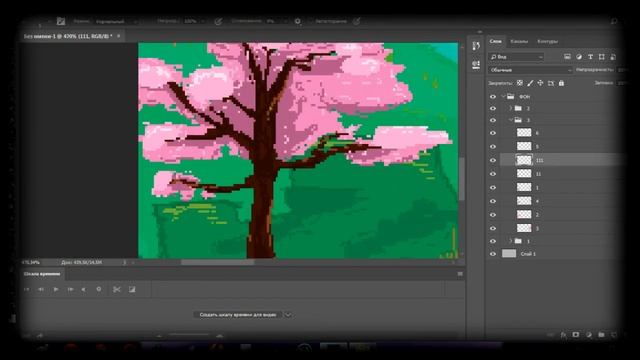Open the Обычные blend mode dropdown

pos(530,70)
